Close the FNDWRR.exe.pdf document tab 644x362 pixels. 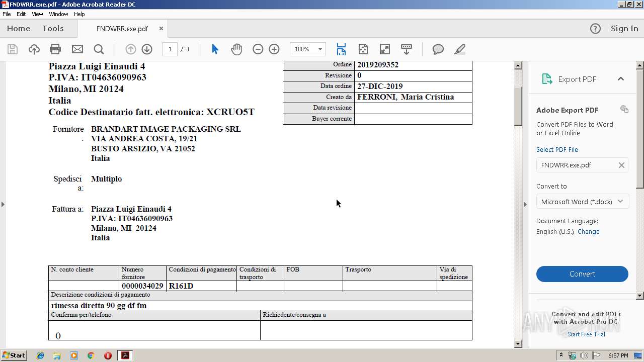tap(161, 29)
